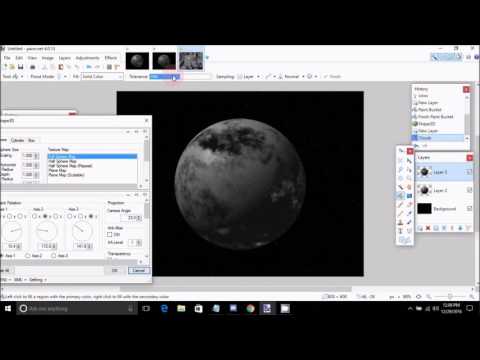
Task: Toggle visibility of Layer 2
Action: 469,190
